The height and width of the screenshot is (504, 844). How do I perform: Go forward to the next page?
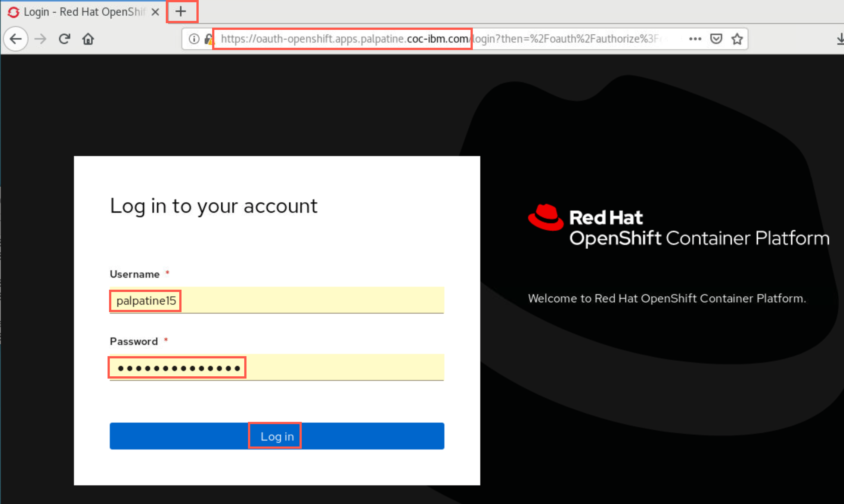40,39
